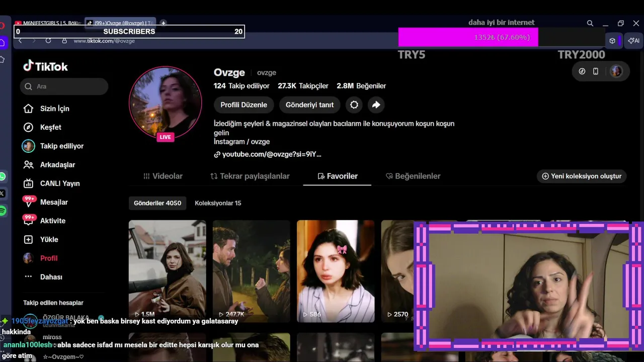Viewport: 644px width, 362px height.
Task: Open the browser AI button
Action: [x=634, y=41]
